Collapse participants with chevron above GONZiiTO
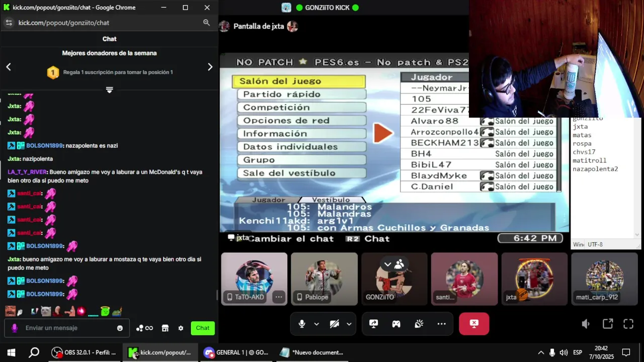Viewport: 644px width, 362px height. [x=387, y=264]
